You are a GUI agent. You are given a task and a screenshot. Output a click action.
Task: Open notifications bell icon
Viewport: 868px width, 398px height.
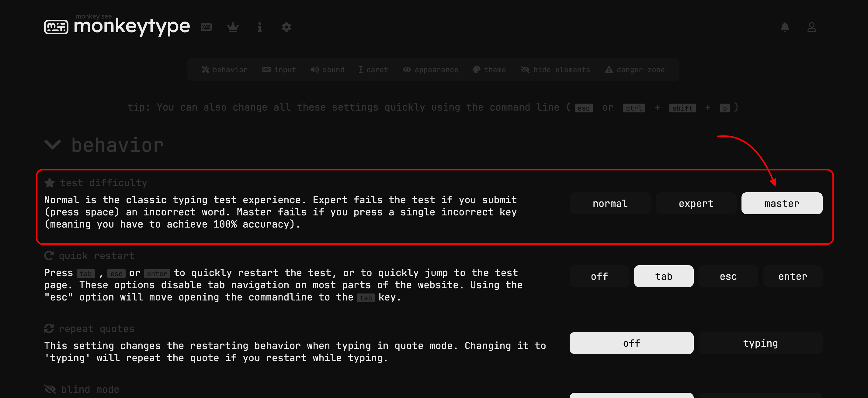785,27
